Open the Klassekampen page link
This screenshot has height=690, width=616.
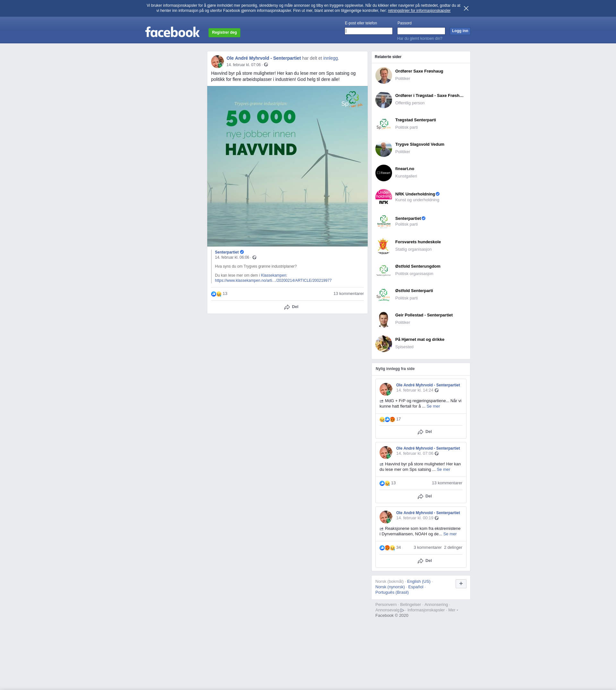273,275
